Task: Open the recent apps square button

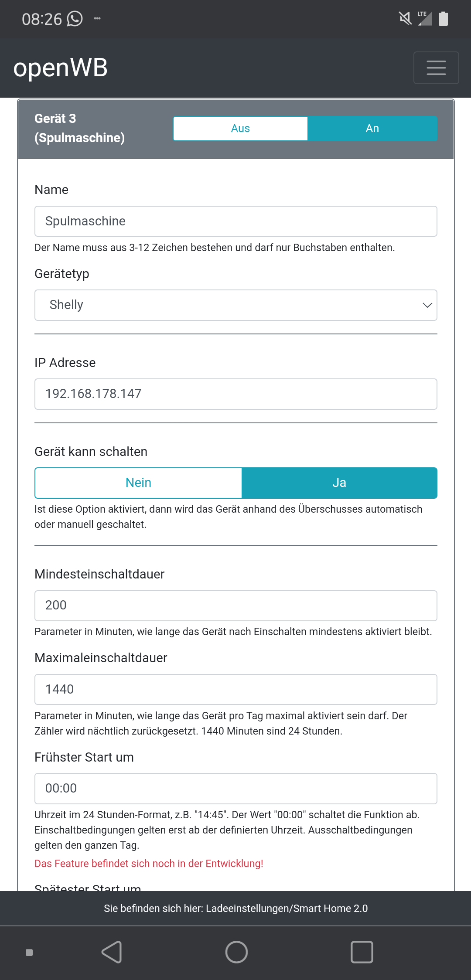Action: 362,952
